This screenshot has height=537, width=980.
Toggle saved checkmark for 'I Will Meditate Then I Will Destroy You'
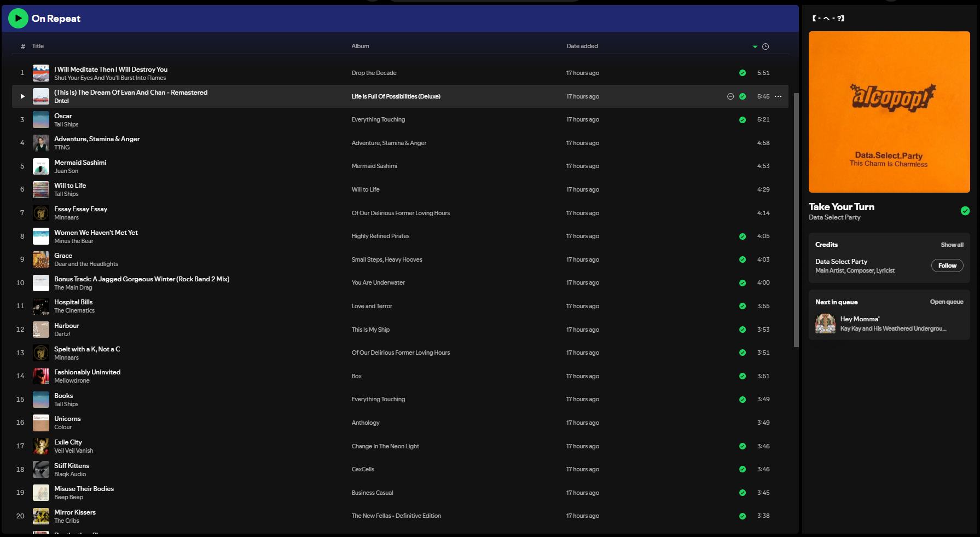click(x=743, y=73)
